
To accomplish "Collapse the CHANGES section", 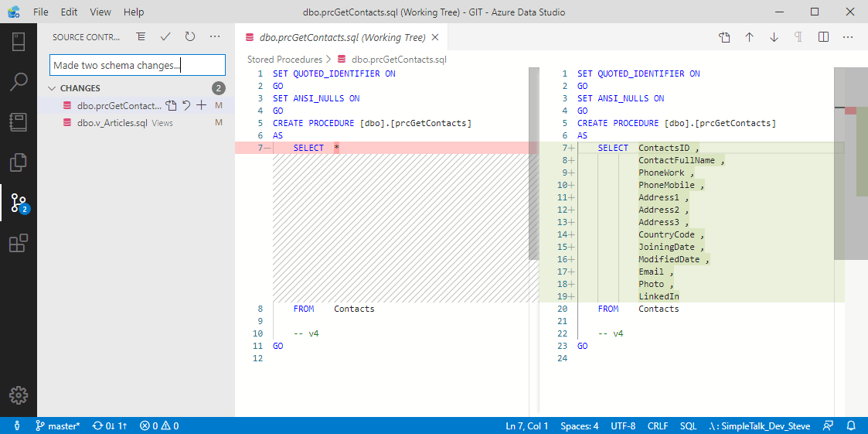I will (x=52, y=88).
